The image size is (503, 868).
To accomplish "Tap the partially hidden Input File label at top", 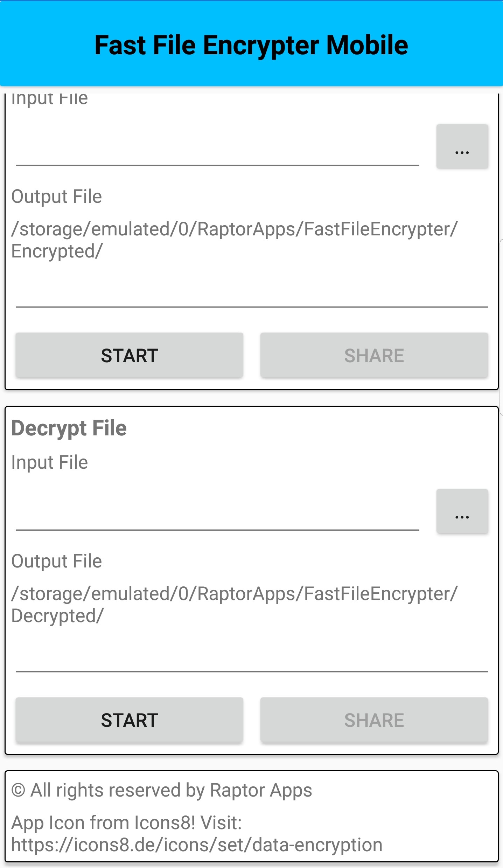I will pyautogui.click(x=50, y=99).
